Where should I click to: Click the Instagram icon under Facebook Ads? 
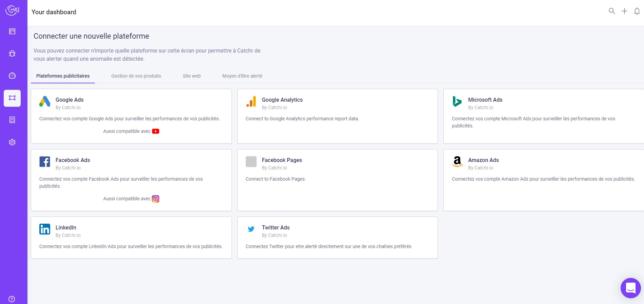(x=156, y=199)
